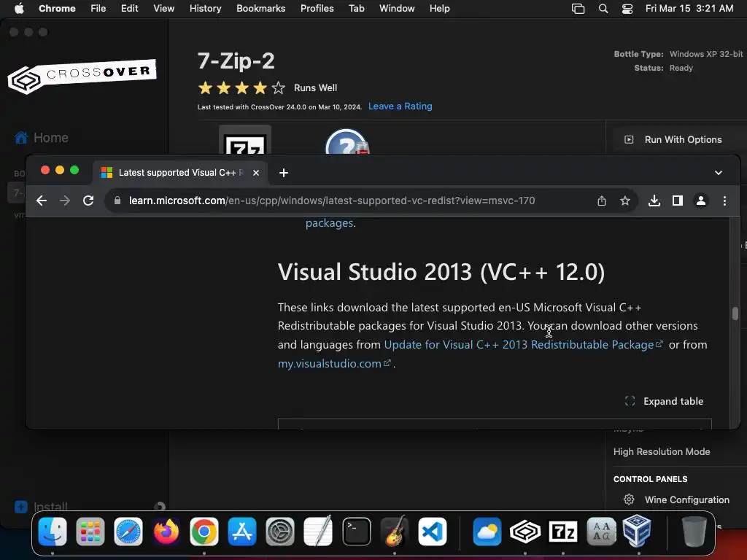Open 7-Zip from Dock
Viewport: 747px width, 560px height.
(x=563, y=532)
